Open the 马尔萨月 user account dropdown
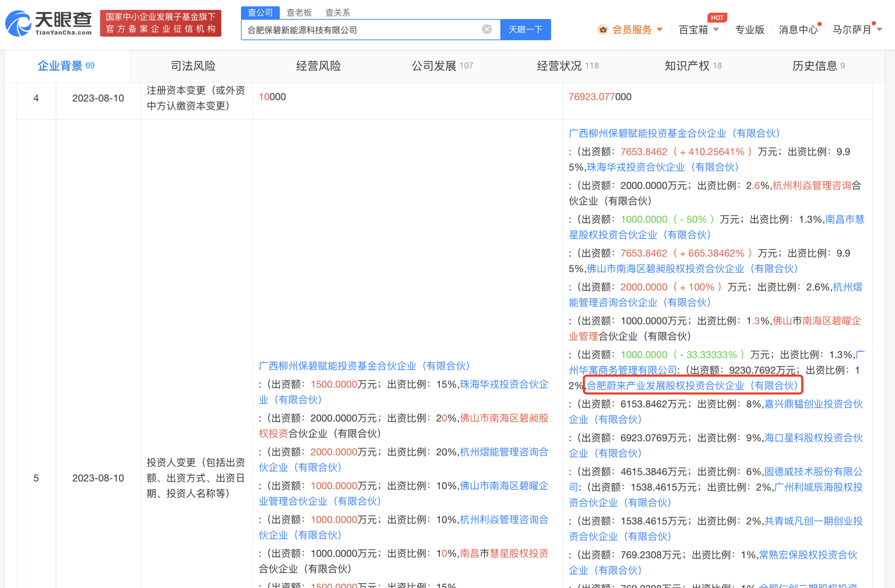The width and height of the screenshot is (895, 588). (857, 29)
